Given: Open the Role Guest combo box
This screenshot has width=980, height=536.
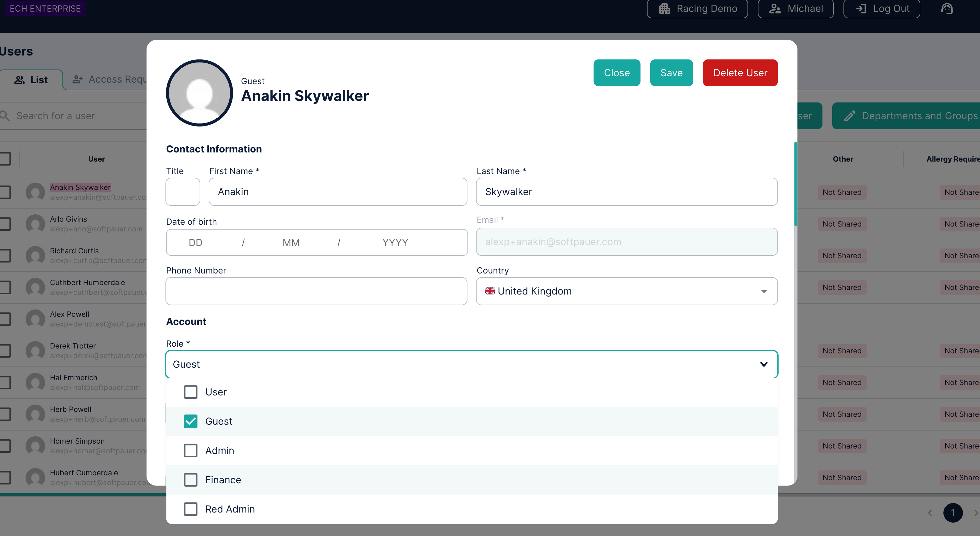Looking at the screenshot, I should pos(472,364).
